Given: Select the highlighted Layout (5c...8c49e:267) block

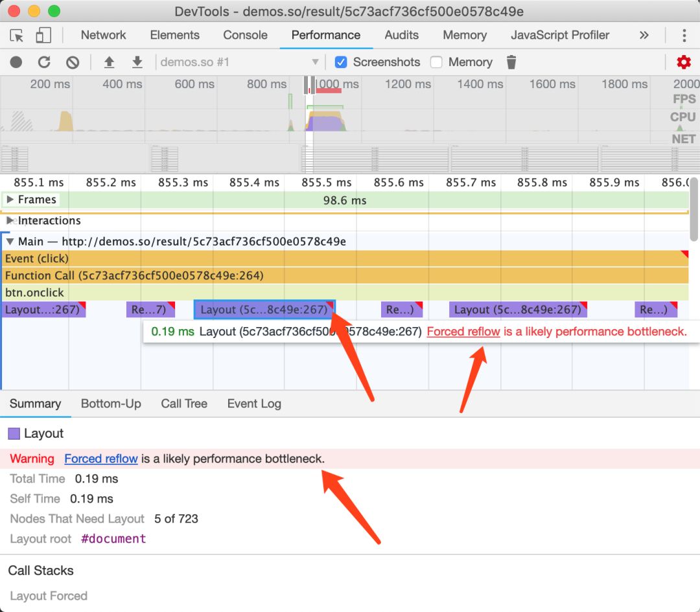Looking at the screenshot, I should [264, 310].
